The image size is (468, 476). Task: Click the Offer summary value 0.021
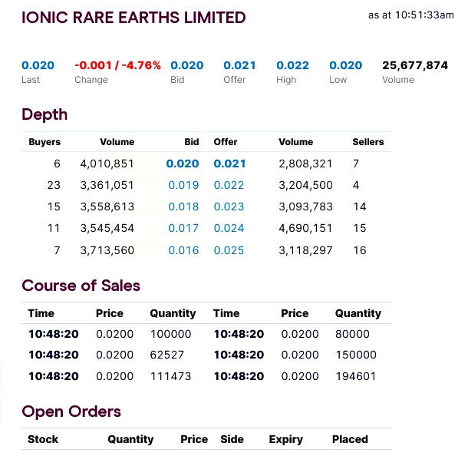(239, 65)
